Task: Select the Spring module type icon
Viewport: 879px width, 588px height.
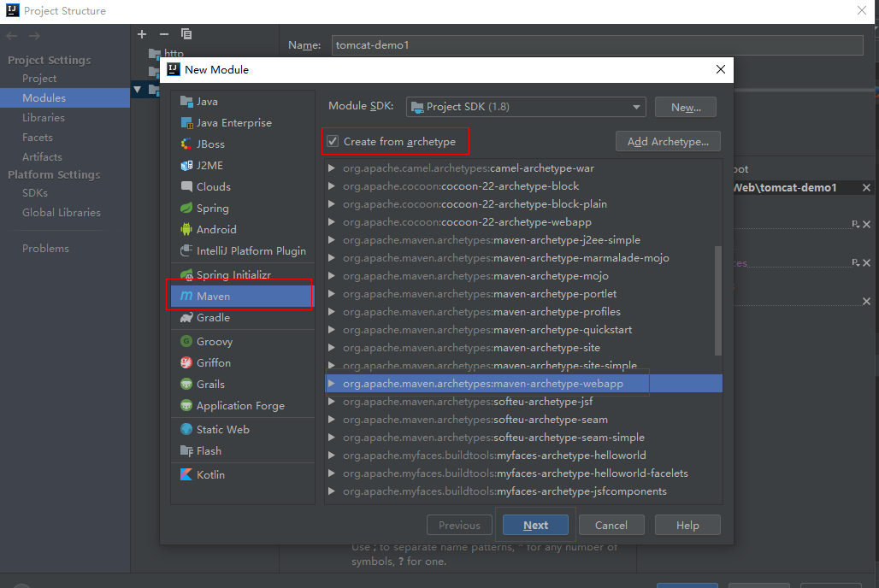Action: pos(186,209)
